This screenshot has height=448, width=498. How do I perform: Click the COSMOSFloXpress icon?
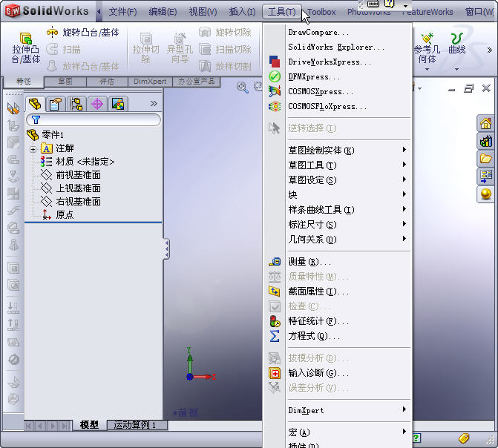pyautogui.click(x=275, y=106)
